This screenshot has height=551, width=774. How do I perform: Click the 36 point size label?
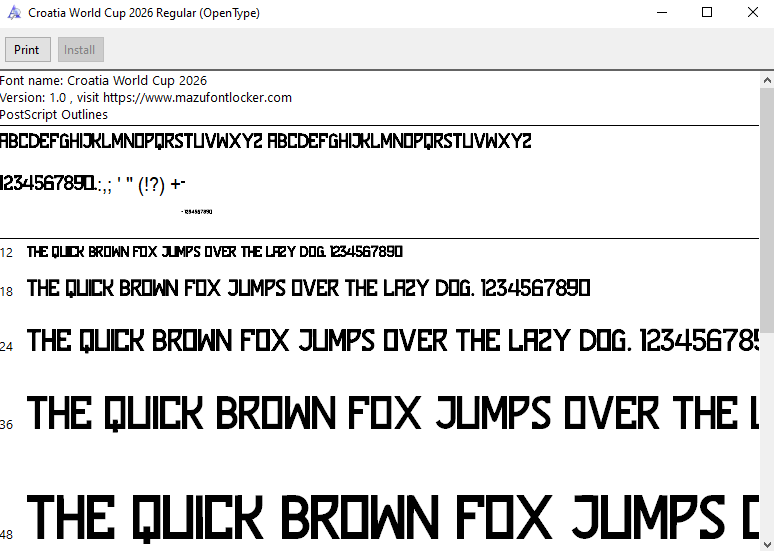[x=7, y=425]
